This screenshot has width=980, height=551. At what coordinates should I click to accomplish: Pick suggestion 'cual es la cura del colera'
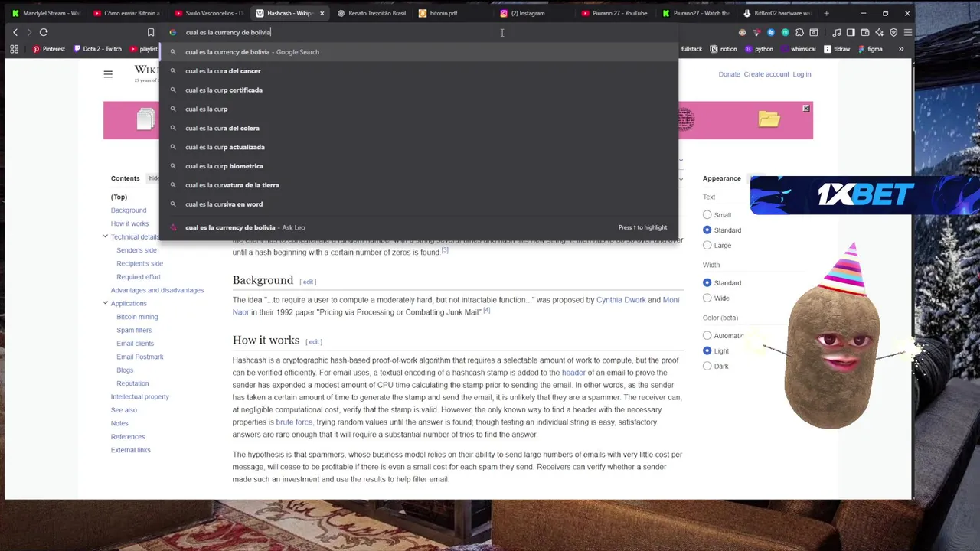tap(418, 128)
